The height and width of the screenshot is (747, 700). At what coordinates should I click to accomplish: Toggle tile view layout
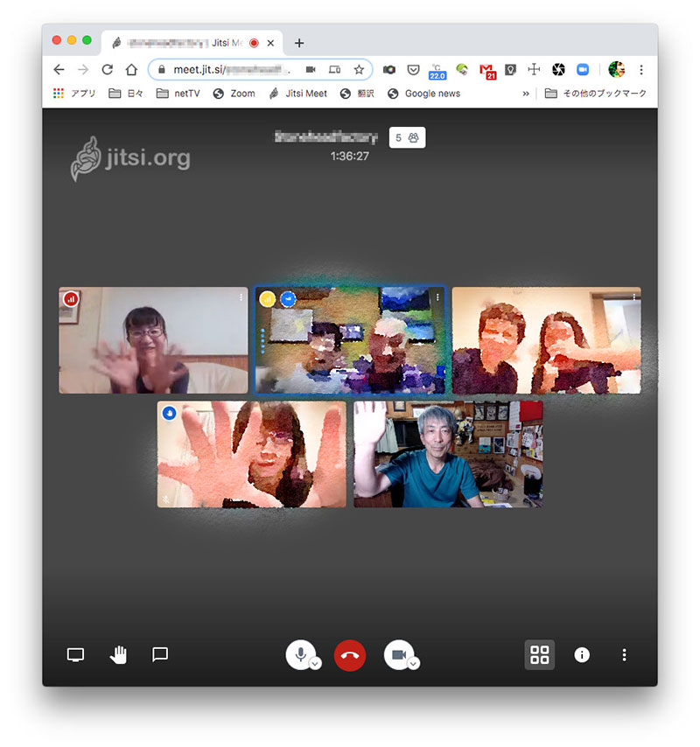(x=540, y=654)
